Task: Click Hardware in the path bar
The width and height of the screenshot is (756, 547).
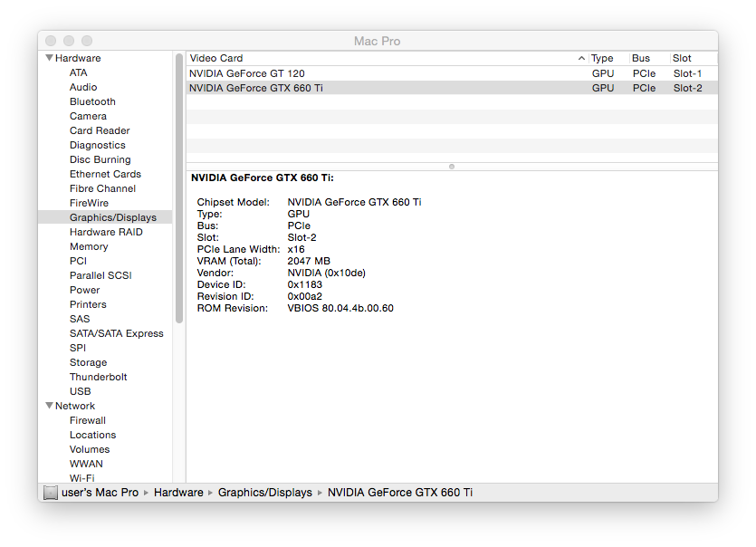Action: click(x=178, y=493)
